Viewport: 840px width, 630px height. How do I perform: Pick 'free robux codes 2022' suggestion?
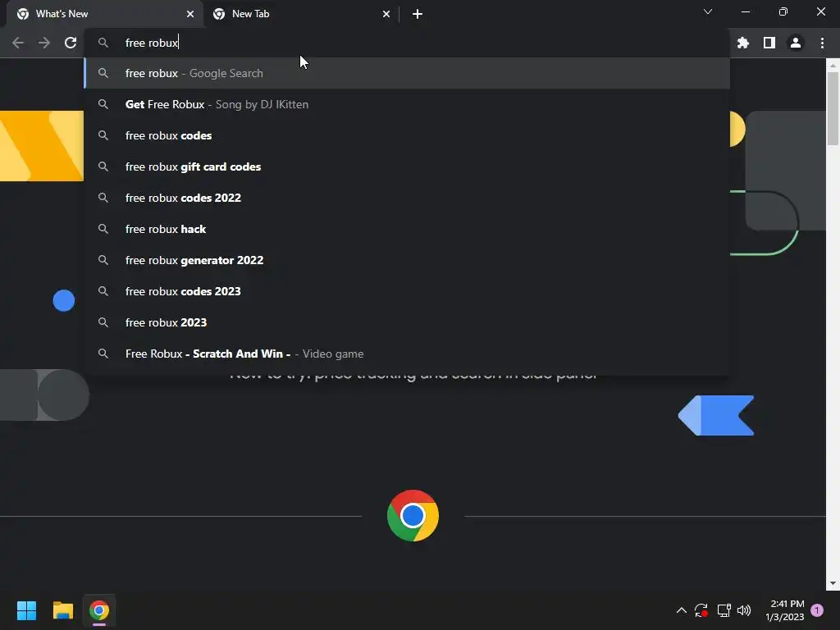[407, 198]
